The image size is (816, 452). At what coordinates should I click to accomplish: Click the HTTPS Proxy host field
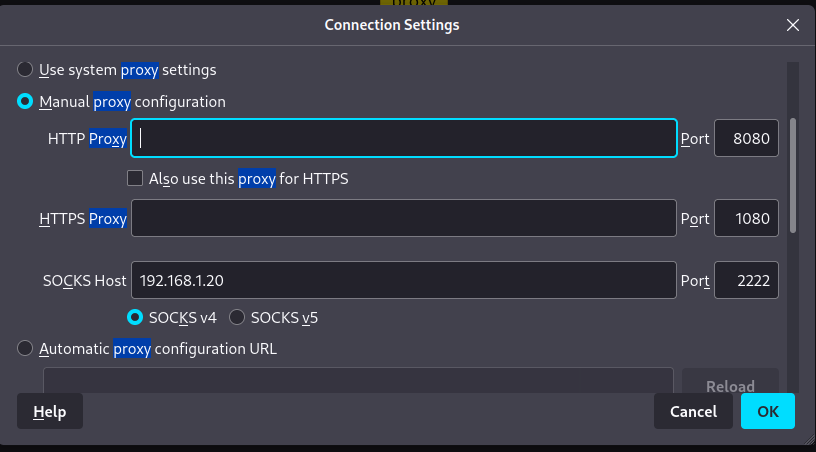pyautogui.click(x=404, y=218)
